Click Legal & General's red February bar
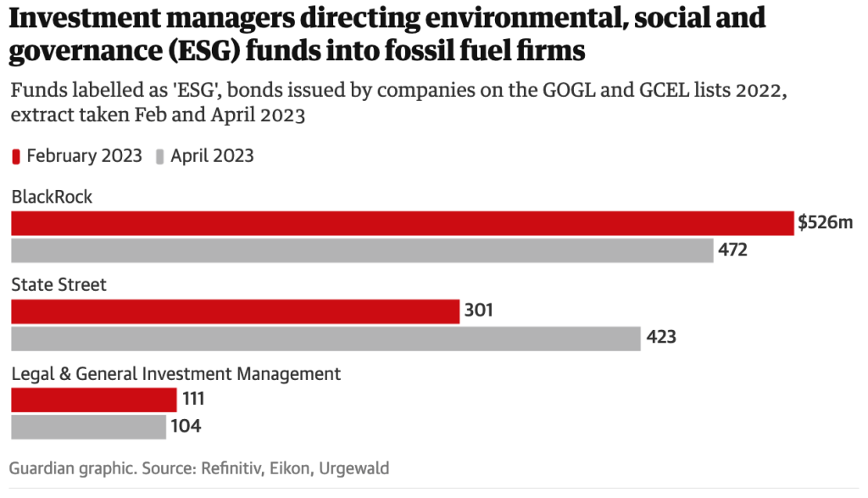Image resolution: width=868 pixels, height=498 pixels. (x=93, y=400)
